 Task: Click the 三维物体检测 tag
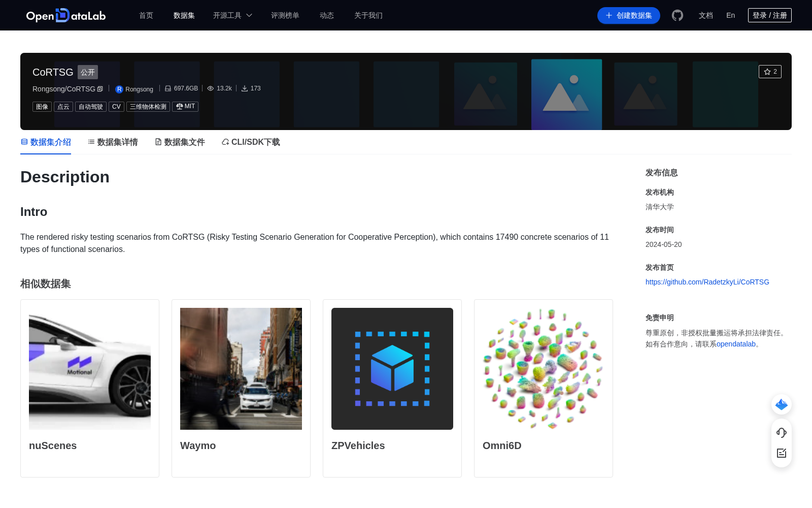[148, 107]
